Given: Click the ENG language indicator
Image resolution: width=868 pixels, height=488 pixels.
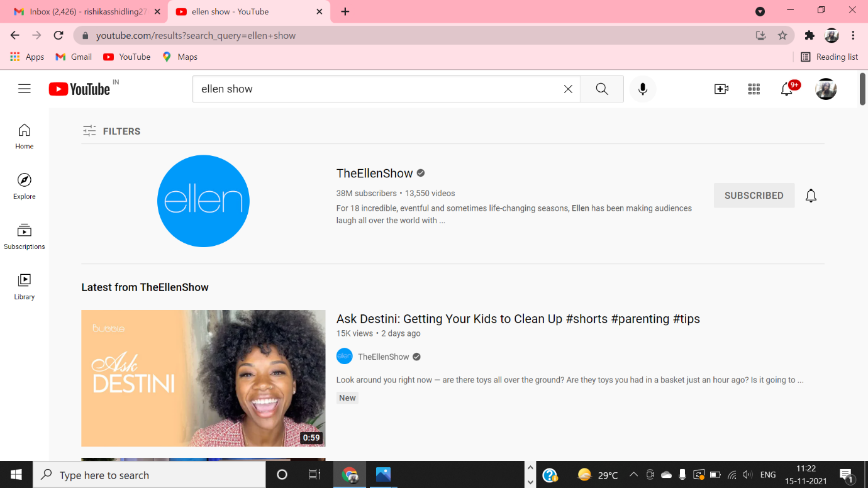Looking at the screenshot, I should 768,475.
